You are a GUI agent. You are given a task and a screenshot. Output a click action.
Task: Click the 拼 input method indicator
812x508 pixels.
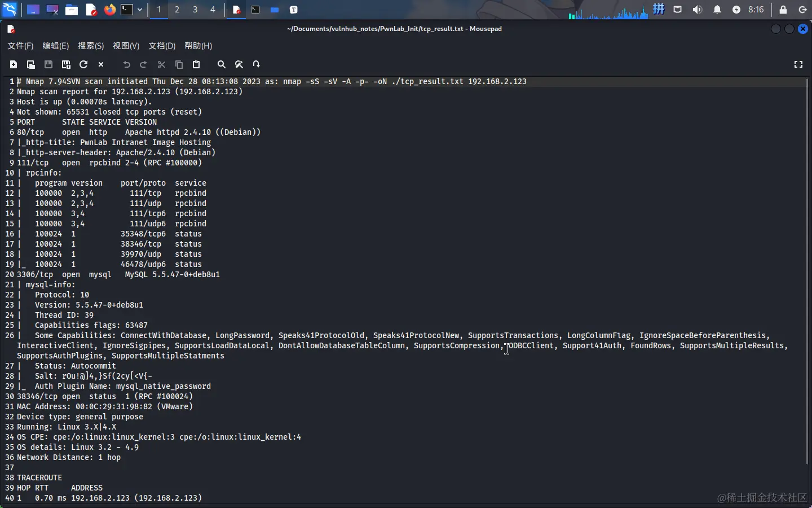659,10
